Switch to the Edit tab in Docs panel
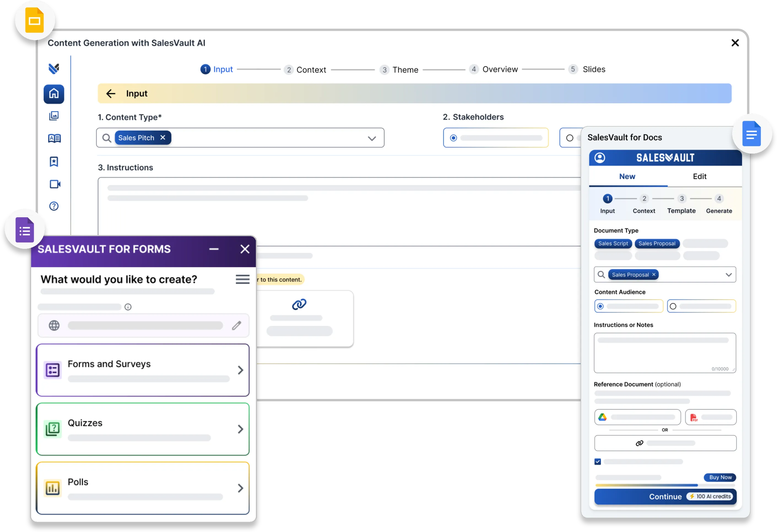The width and height of the screenshot is (777, 532). (x=699, y=176)
